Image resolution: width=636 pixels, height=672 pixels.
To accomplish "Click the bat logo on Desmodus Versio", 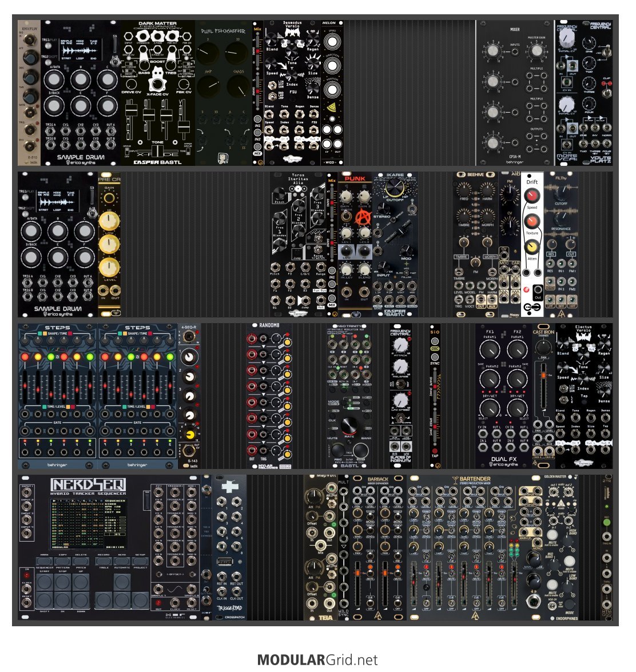I will click(x=292, y=33).
